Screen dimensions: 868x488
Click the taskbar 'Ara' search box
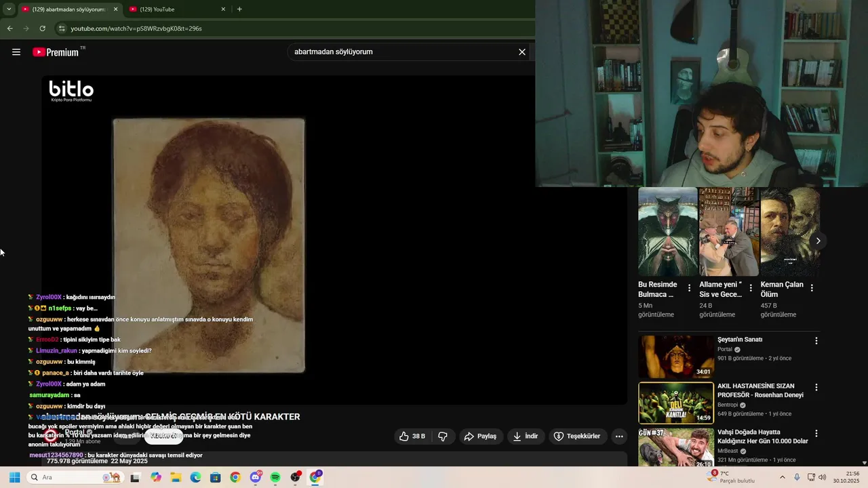click(x=75, y=478)
